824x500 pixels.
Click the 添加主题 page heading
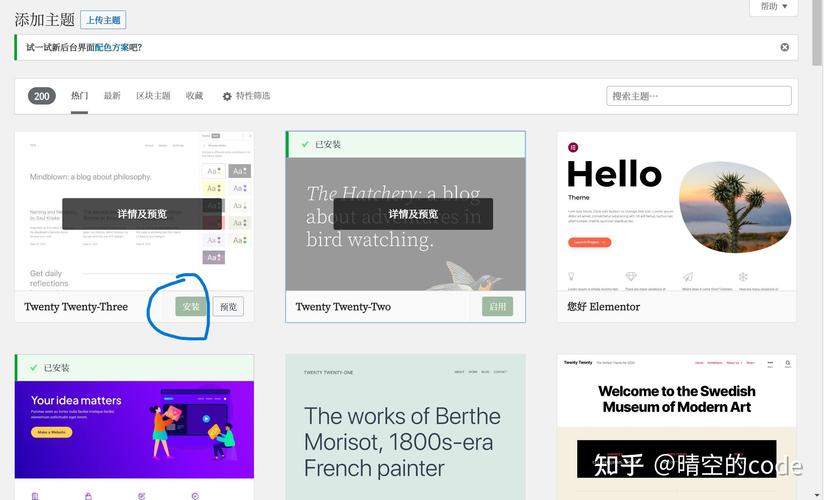pos(45,20)
